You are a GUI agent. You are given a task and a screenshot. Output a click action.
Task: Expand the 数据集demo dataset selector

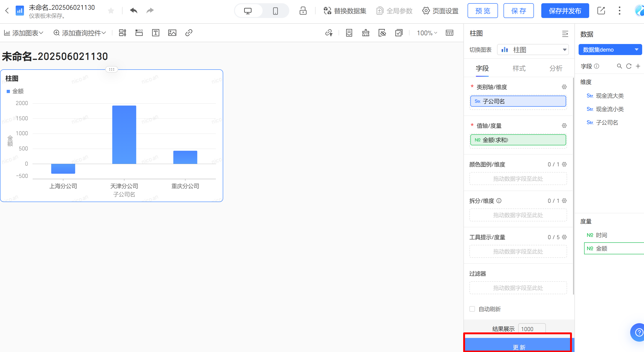[x=610, y=50]
